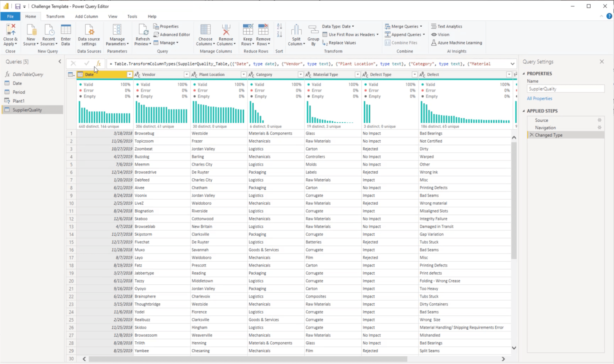Open the File menu

[10, 16]
